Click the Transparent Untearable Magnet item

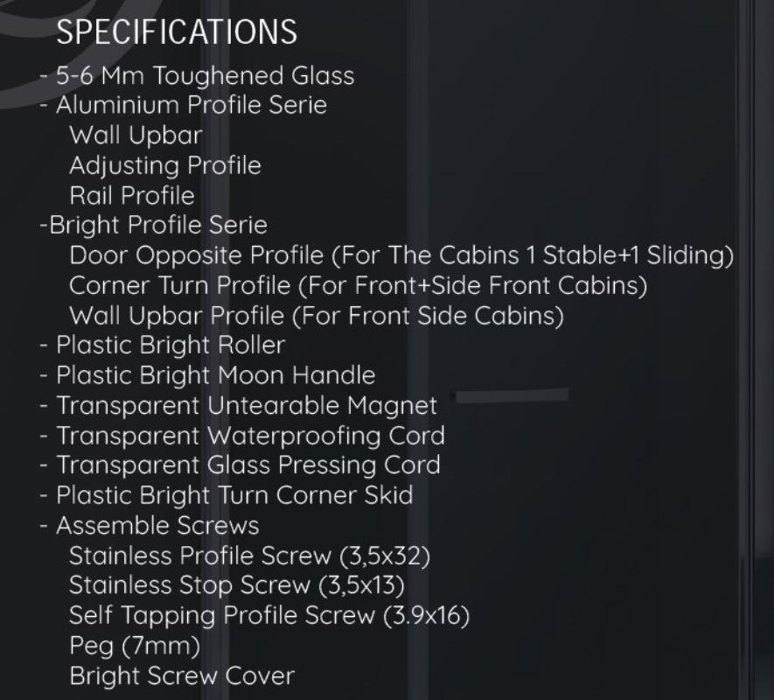pyautogui.click(x=238, y=405)
